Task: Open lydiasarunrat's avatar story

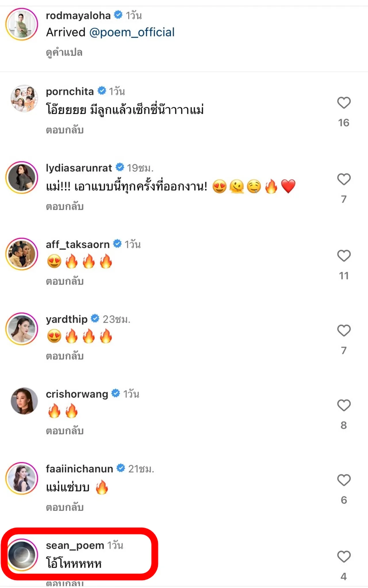Action: pos(22,177)
